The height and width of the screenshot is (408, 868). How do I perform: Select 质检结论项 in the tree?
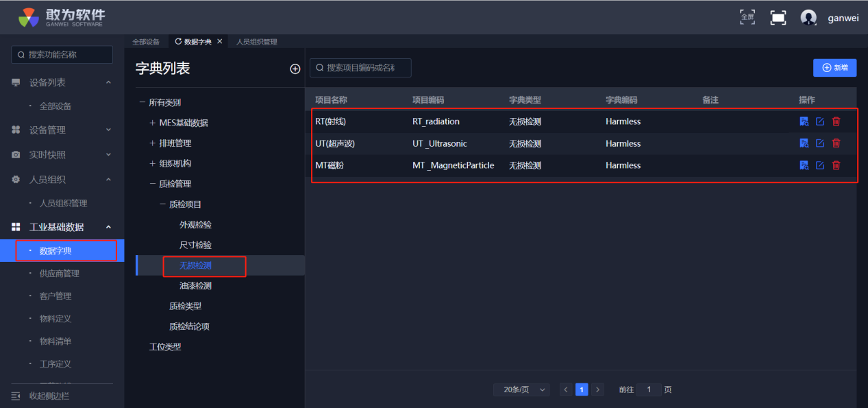(189, 326)
